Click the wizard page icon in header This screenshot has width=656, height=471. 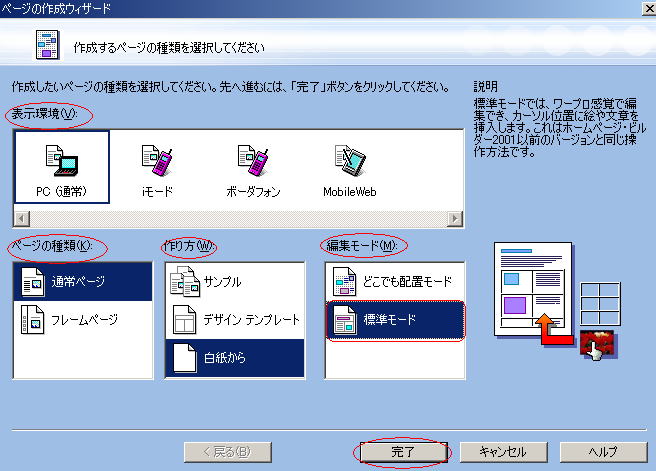[x=47, y=46]
